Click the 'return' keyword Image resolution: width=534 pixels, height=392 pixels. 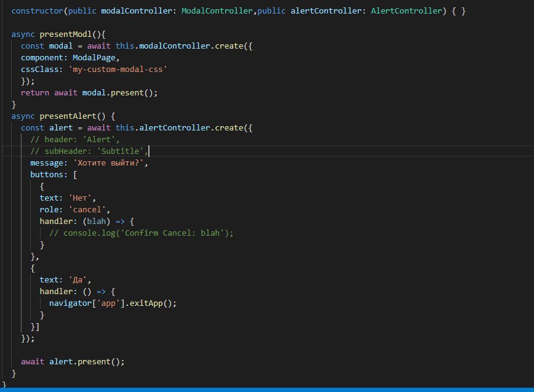click(x=35, y=93)
